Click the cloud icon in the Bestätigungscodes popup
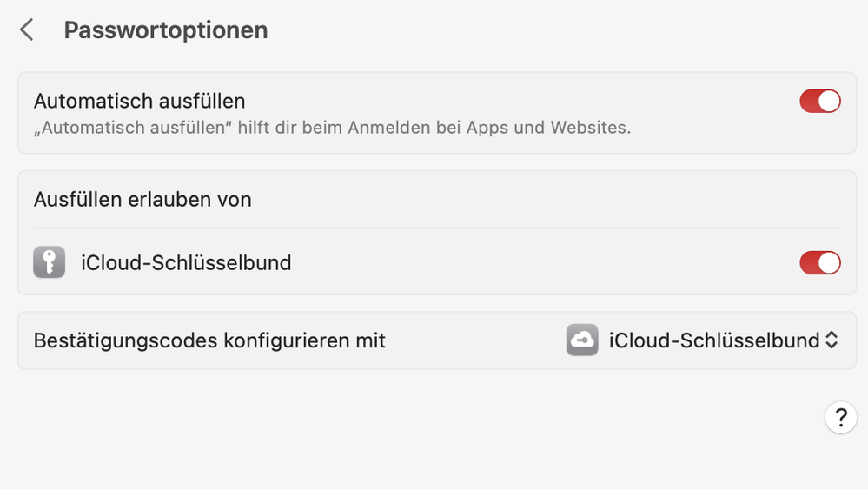The height and width of the screenshot is (489, 868). click(x=582, y=340)
